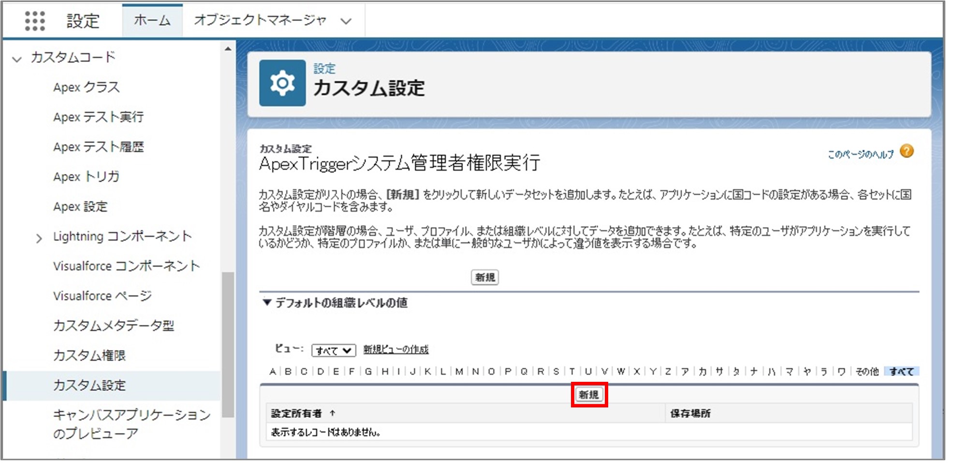The height and width of the screenshot is (463, 980).
Task: Click the 新規 button above the table
Action: (589, 395)
